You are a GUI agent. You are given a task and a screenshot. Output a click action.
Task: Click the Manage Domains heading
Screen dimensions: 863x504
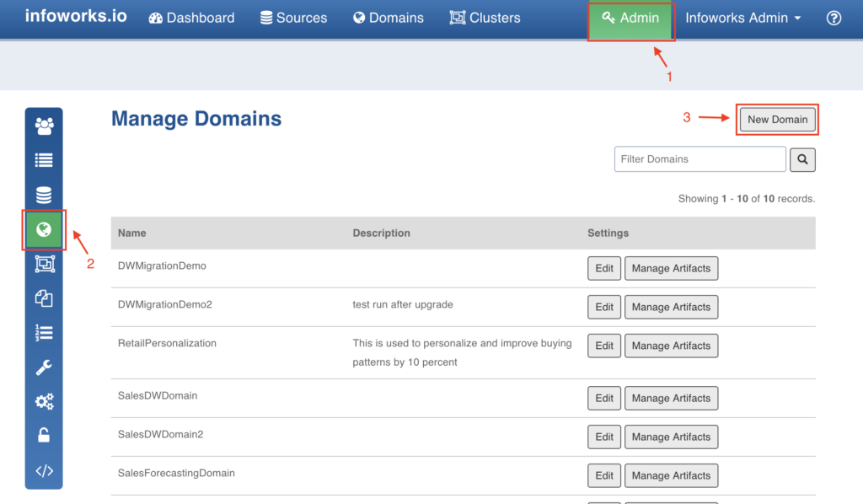(x=196, y=119)
